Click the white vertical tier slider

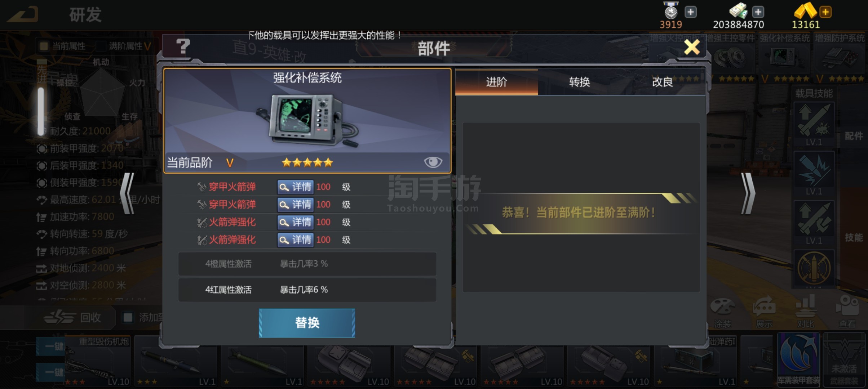pyautogui.click(x=41, y=112)
